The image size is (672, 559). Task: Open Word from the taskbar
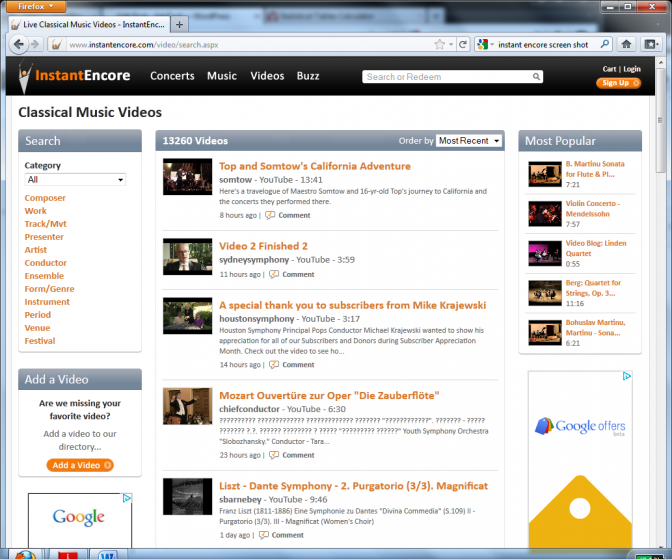click(107, 554)
